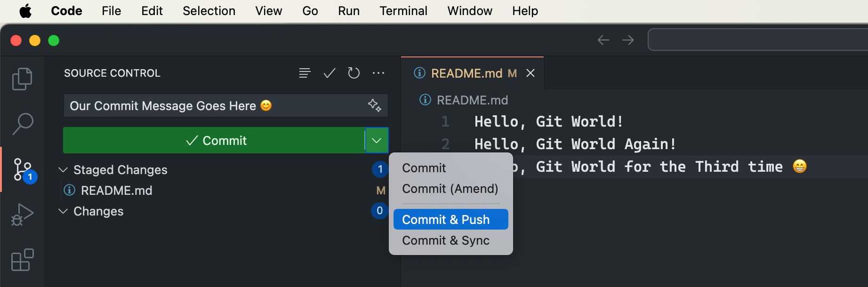The image size is (868, 287).
Task: Close the README.md editor tab
Action: (x=530, y=73)
